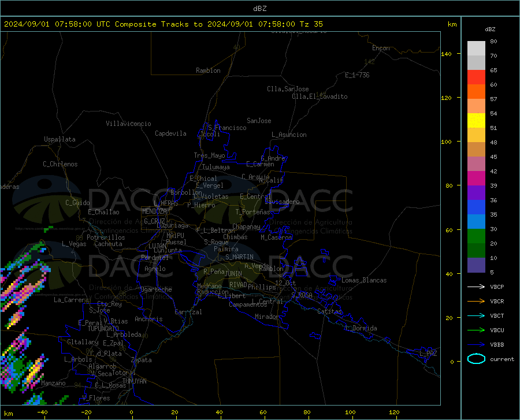This screenshot has width=520, height=420.
Task: Click the Capdevila map label
Action: (x=170, y=133)
